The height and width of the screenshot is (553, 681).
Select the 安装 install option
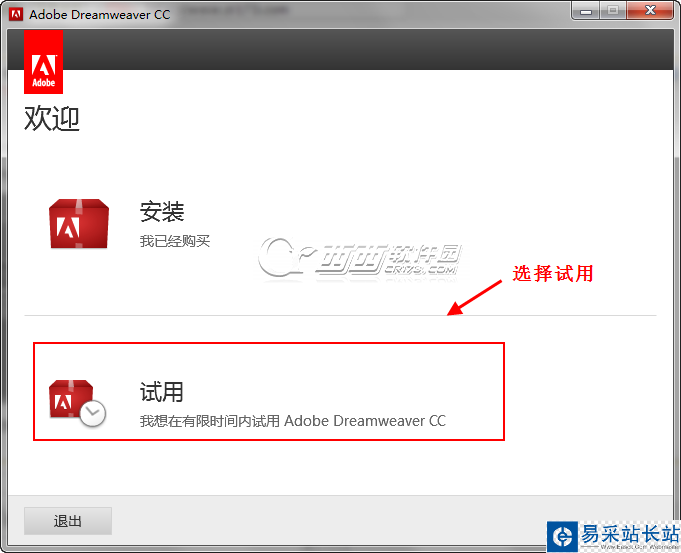[162, 212]
